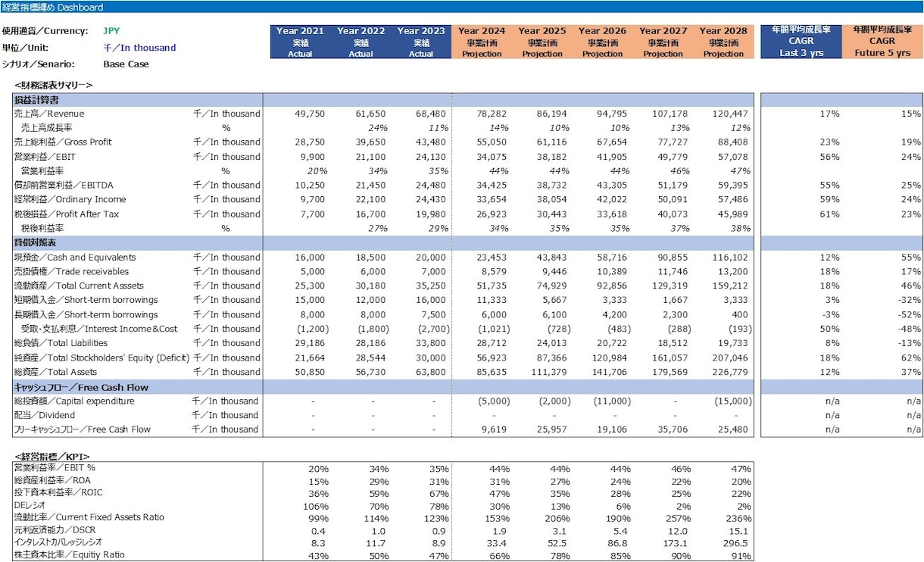Click the In thousand unit cell at top
924x562 pixels.
coord(139,48)
